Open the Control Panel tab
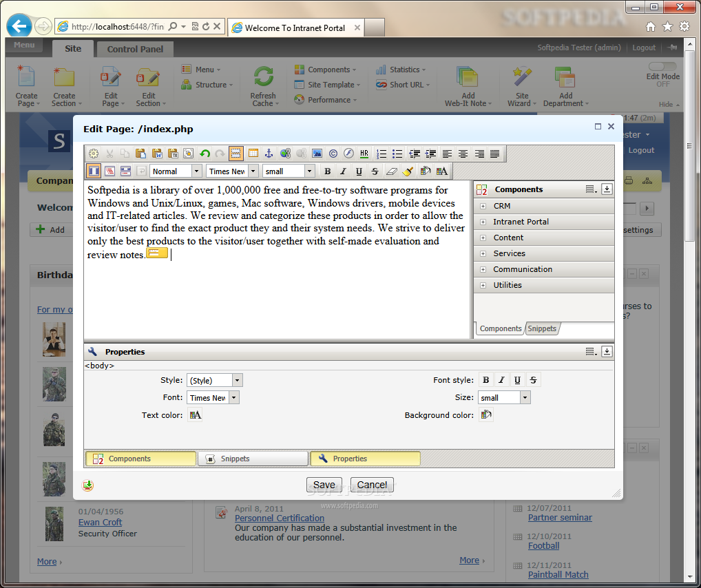Image resolution: width=701 pixels, height=588 pixels. point(135,49)
